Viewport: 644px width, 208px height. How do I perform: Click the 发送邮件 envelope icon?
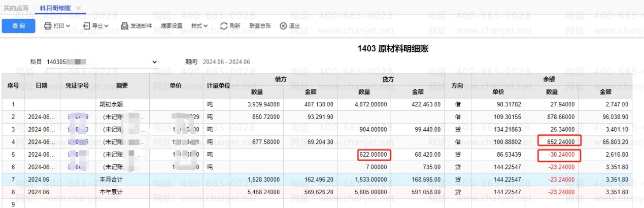coord(125,25)
